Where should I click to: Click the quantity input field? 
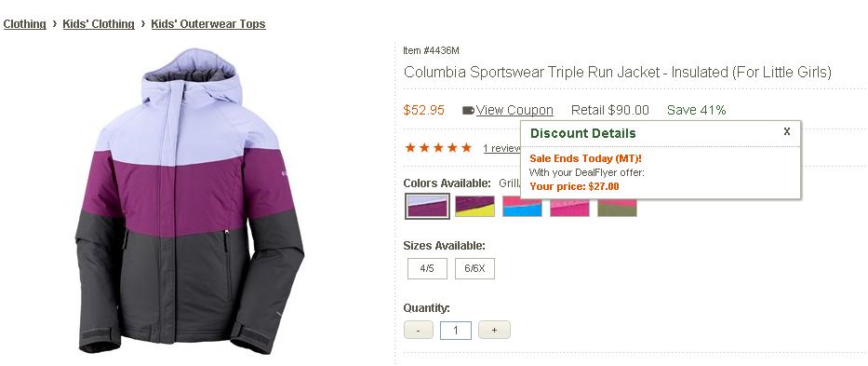pyautogui.click(x=456, y=330)
